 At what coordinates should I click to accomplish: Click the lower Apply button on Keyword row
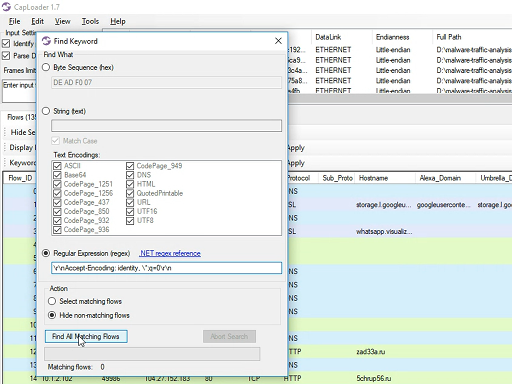coord(296,163)
